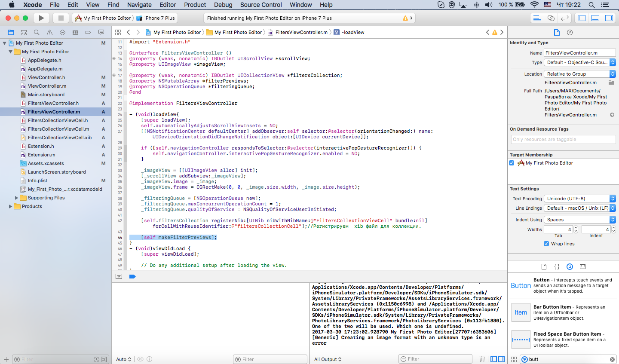Increase Tab width with stepper
The height and width of the screenshot is (364, 619).
pyautogui.click(x=576, y=228)
